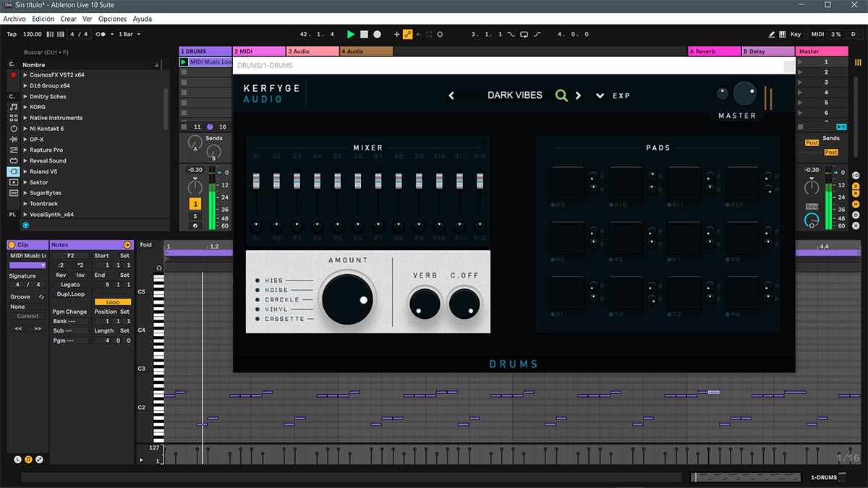Open the Audio Effects browser category
Image resolution: width=868 pixels, height=488 pixels.
[13, 139]
